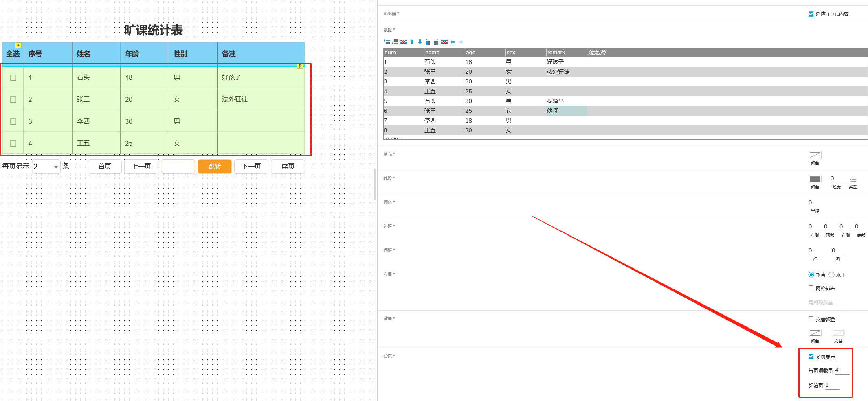
Task: Collapse the 数据 section
Action: pos(389,30)
